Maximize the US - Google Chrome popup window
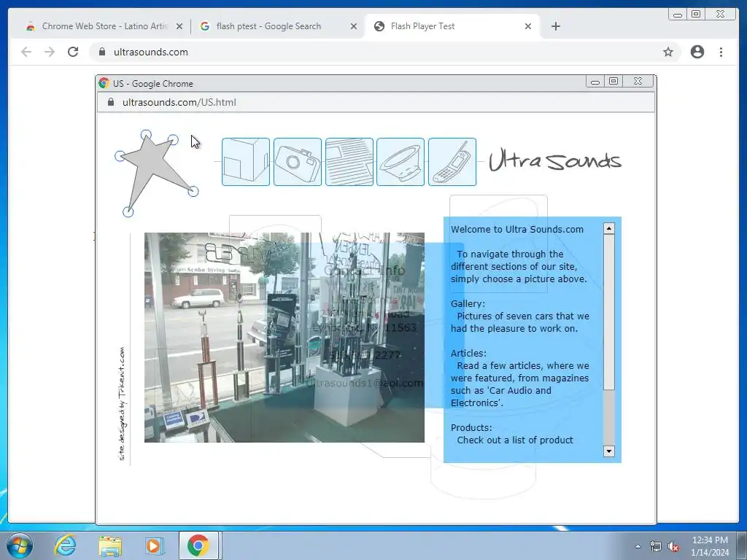747x560 pixels. [614, 82]
